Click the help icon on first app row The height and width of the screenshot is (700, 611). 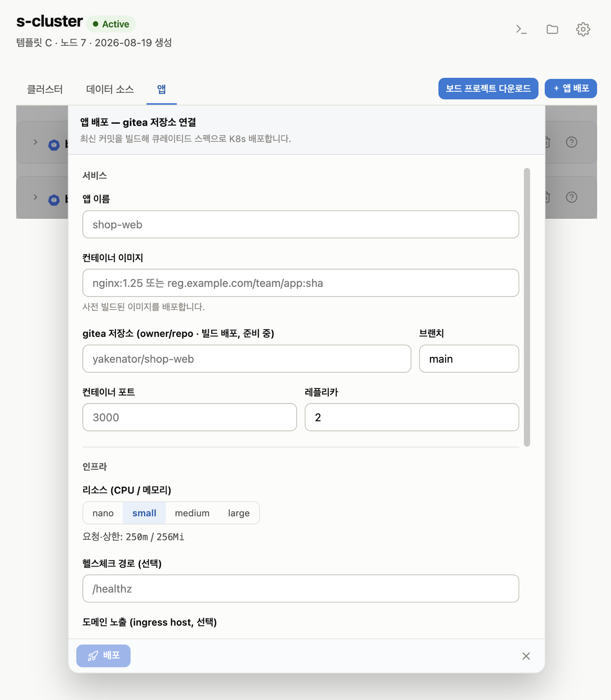[x=572, y=142]
